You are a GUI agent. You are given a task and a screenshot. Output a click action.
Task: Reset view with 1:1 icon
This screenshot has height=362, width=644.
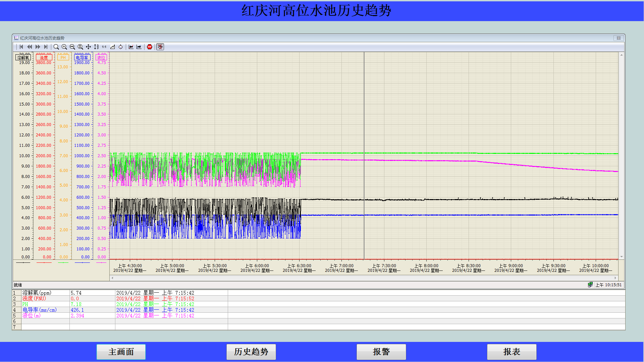(x=104, y=47)
